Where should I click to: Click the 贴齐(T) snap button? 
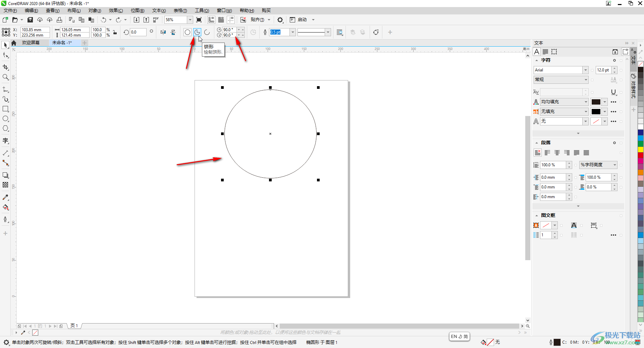pyautogui.click(x=257, y=20)
